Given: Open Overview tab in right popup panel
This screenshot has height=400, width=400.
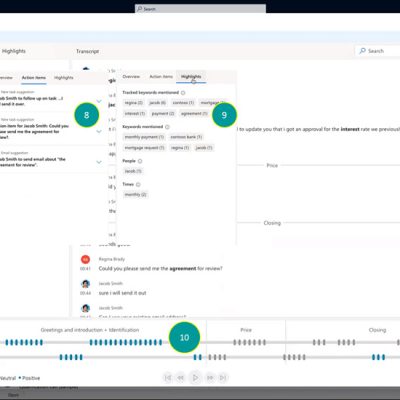Looking at the screenshot, I should click(131, 77).
